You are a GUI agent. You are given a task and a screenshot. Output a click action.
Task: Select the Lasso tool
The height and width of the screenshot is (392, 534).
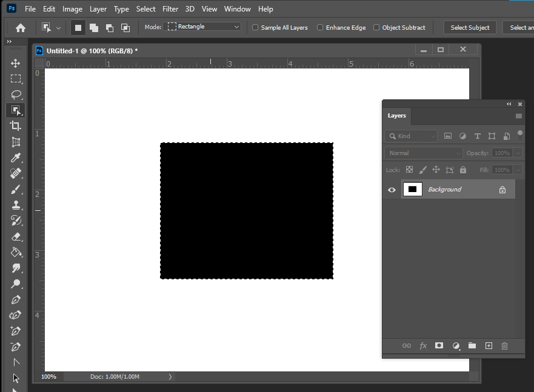pos(15,94)
